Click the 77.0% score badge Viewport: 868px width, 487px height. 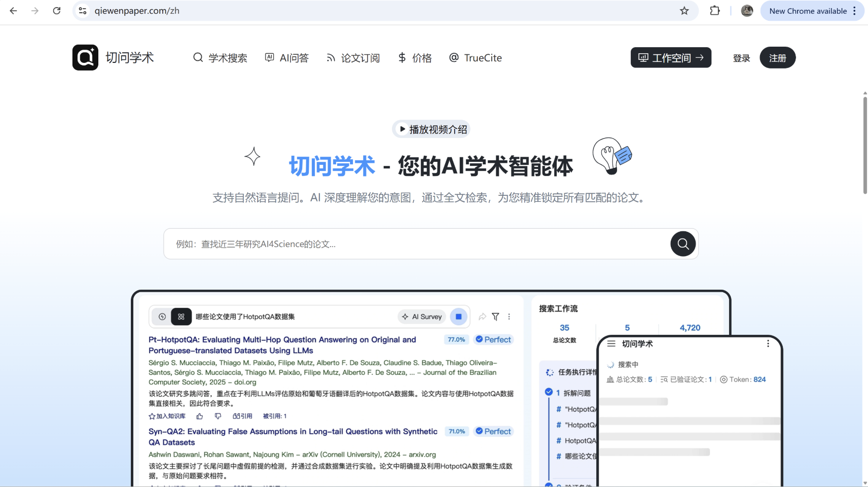click(x=456, y=339)
